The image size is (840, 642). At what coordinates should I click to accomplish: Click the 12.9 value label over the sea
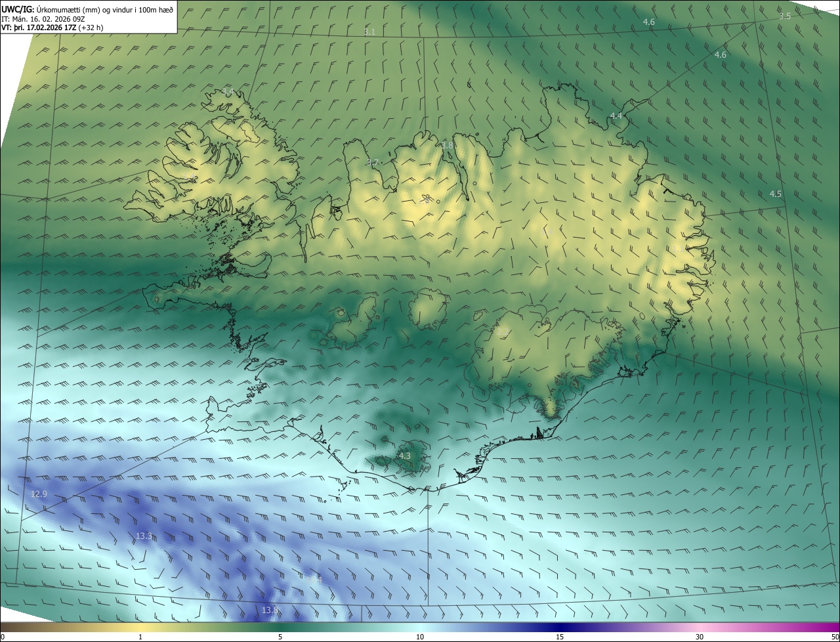point(39,494)
